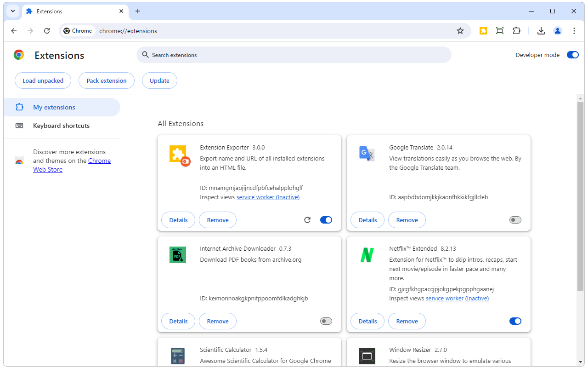Click the inactive service worker link for Netflix Extended
The image size is (588, 368).
(x=457, y=298)
